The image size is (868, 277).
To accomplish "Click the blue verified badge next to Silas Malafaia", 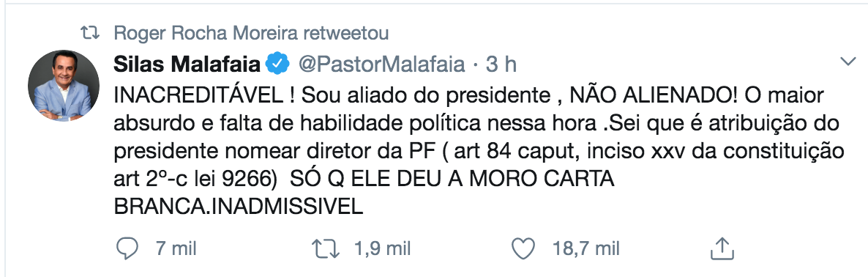I will click(x=278, y=64).
